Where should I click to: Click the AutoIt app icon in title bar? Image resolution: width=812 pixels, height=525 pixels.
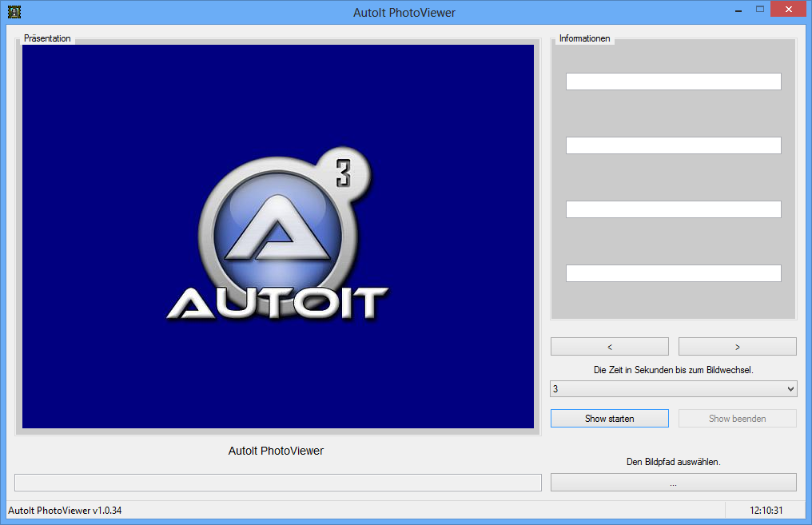click(14, 12)
